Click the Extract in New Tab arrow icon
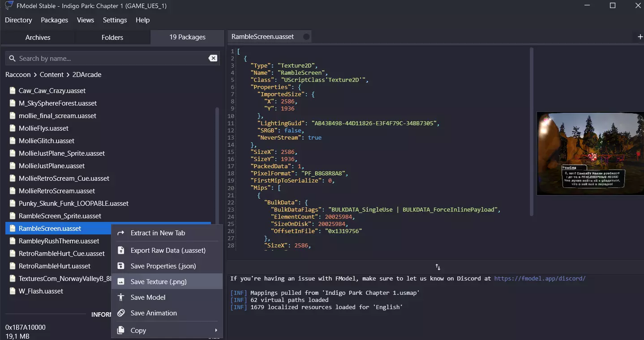The image size is (644, 340). [120, 233]
